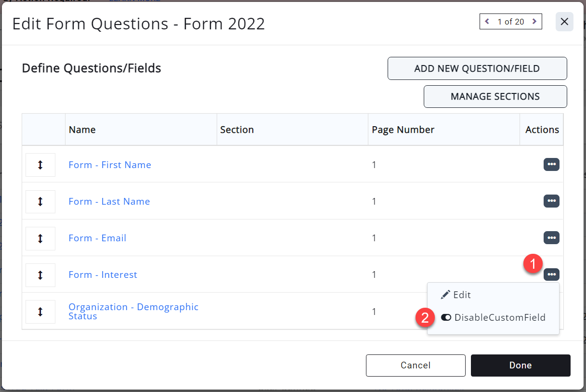Choose DisableCustomField menu option

(x=499, y=317)
